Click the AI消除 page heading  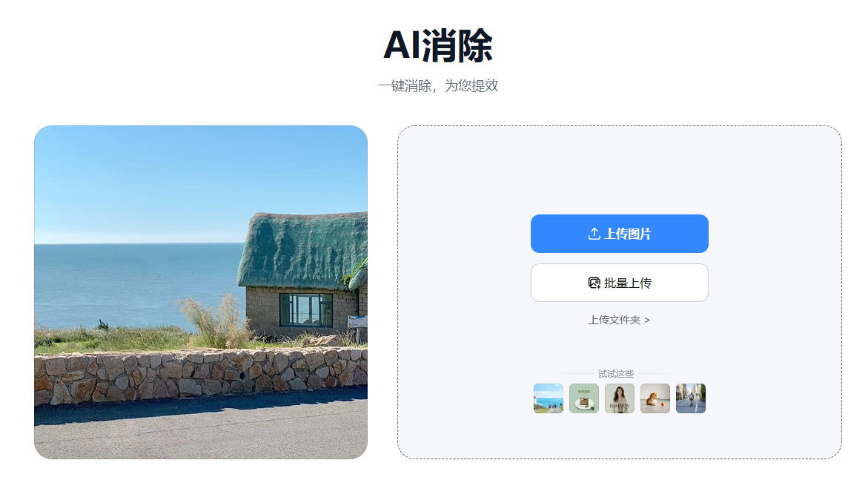tap(438, 45)
